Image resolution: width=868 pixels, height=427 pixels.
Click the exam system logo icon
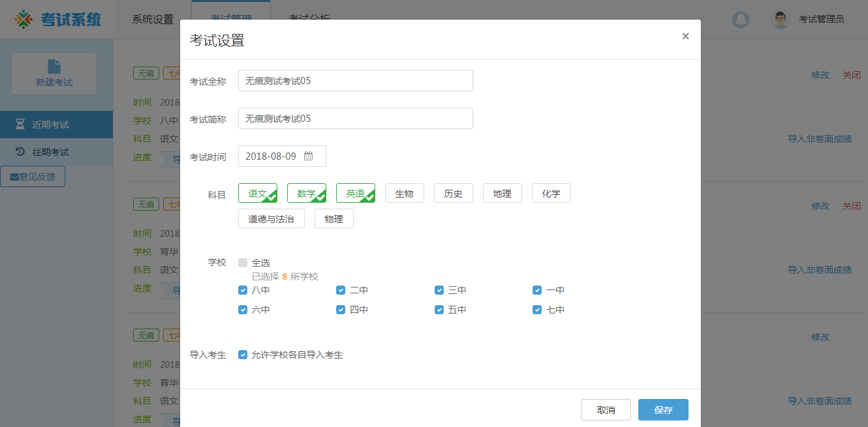[x=25, y=19]
